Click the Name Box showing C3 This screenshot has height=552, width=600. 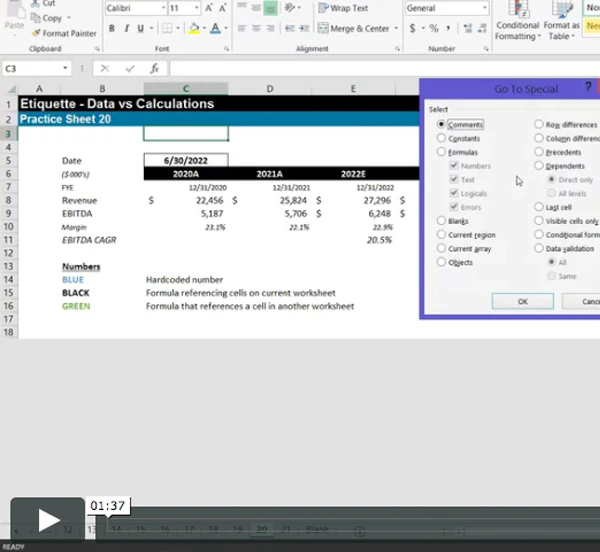pos(32,68)
